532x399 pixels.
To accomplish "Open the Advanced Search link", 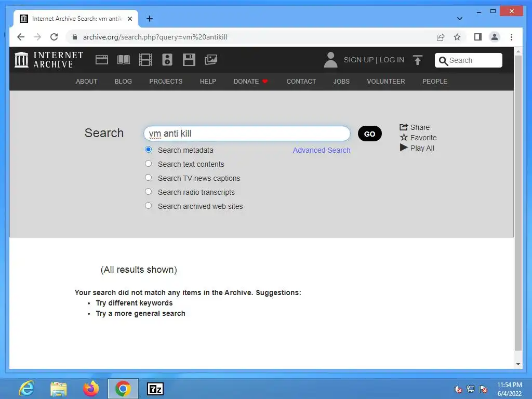I will 322,150.
